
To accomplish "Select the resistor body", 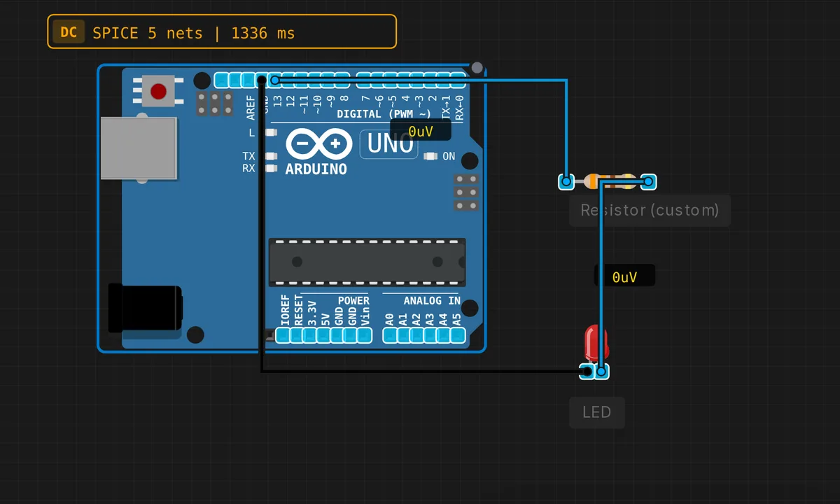I will [609, 181].
